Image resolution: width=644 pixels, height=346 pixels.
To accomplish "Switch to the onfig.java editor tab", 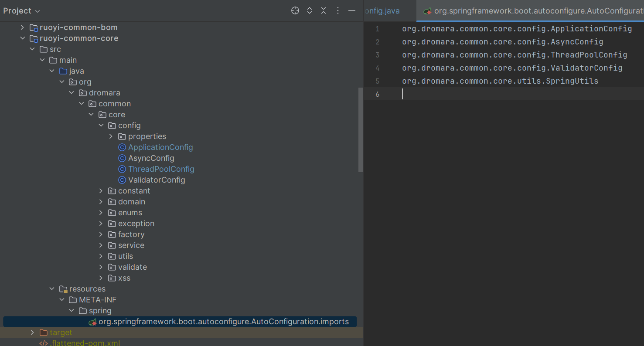I will (382, 10).
